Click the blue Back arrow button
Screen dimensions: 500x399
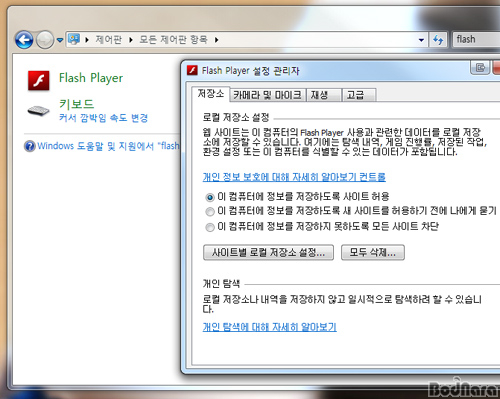coord(24,40)
